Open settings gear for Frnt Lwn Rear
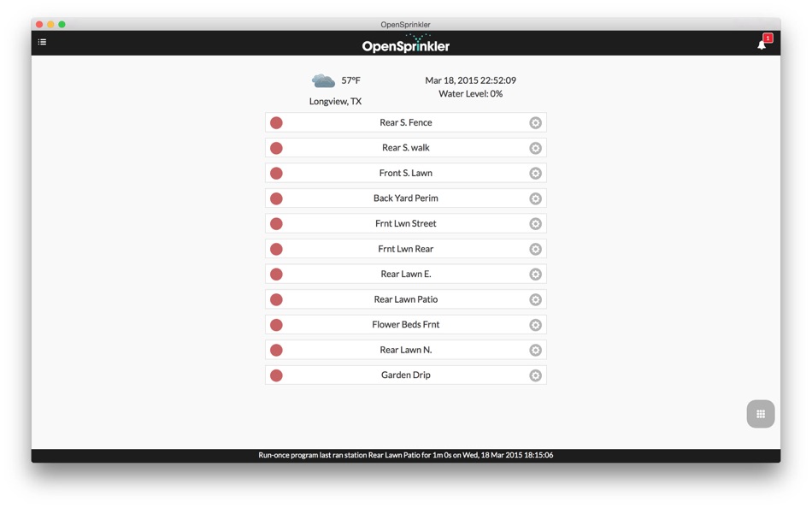 [x=535, y=250]
